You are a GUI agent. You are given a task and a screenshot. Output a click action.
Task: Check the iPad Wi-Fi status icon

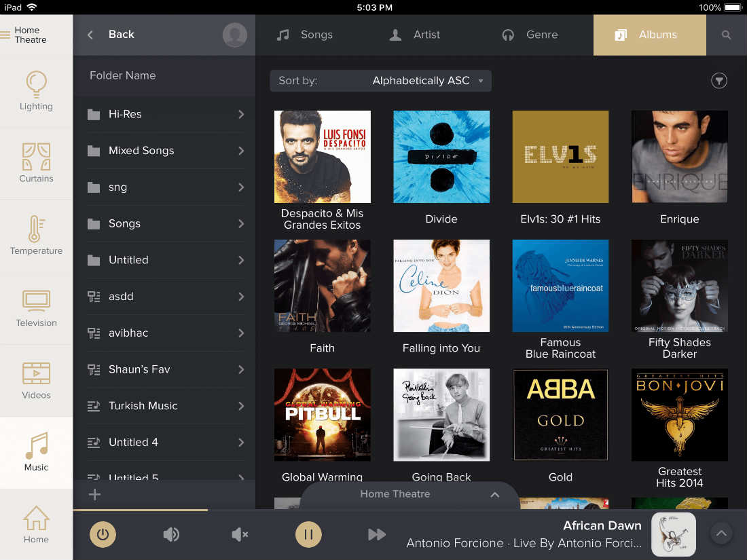coord(32,7)
